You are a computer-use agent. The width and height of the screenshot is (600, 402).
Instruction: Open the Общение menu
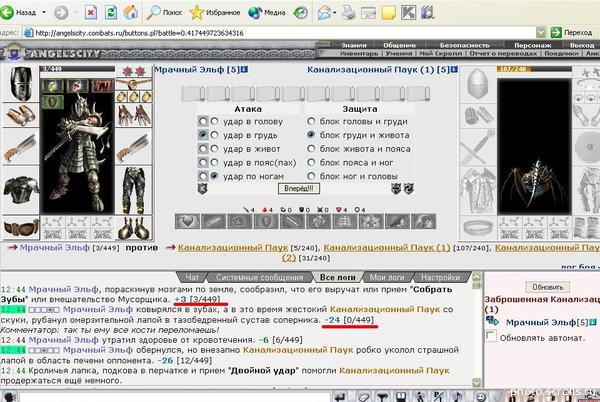click(399, 45)
